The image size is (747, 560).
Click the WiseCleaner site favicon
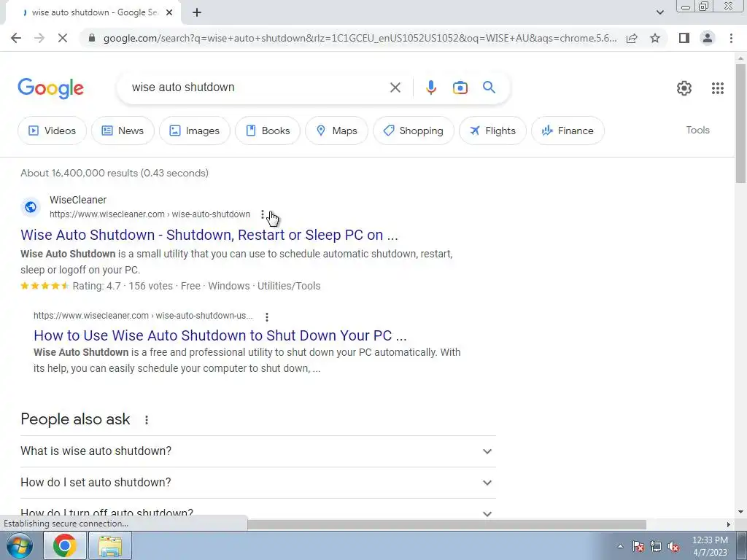pyautogui.click(x=31, y=207)
